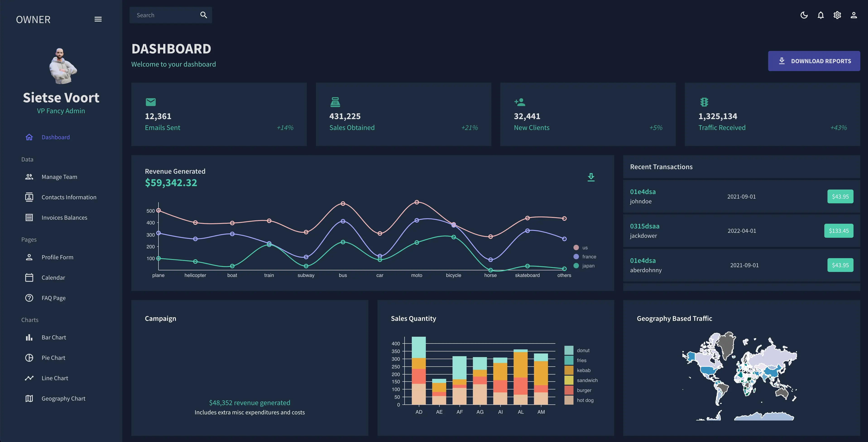Click the $133.45 transaction badge
Screen dimensions: 868x442
839,231
